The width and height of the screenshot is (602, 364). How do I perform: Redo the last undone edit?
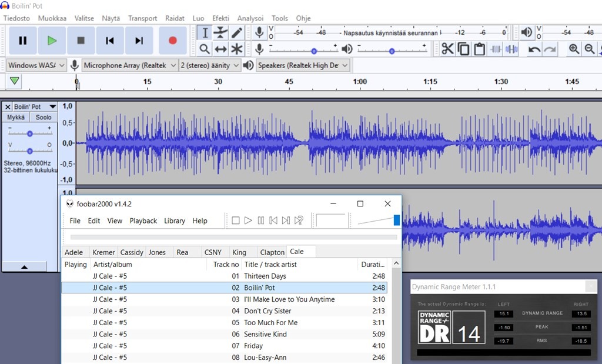[550, 49]
